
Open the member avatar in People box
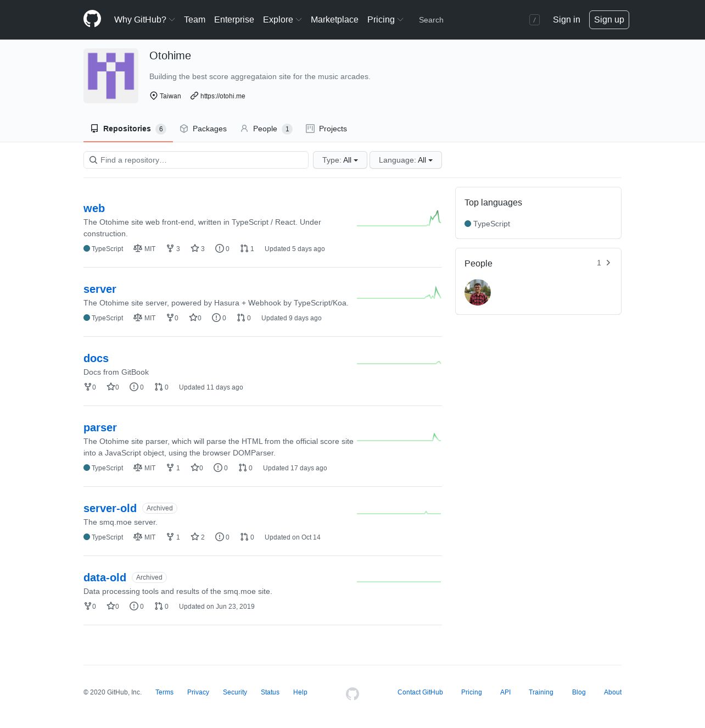click(x=478, y=292)
